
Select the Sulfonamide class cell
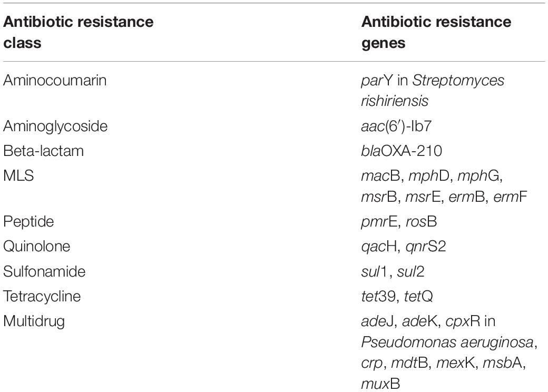click(x=44, y=271)
